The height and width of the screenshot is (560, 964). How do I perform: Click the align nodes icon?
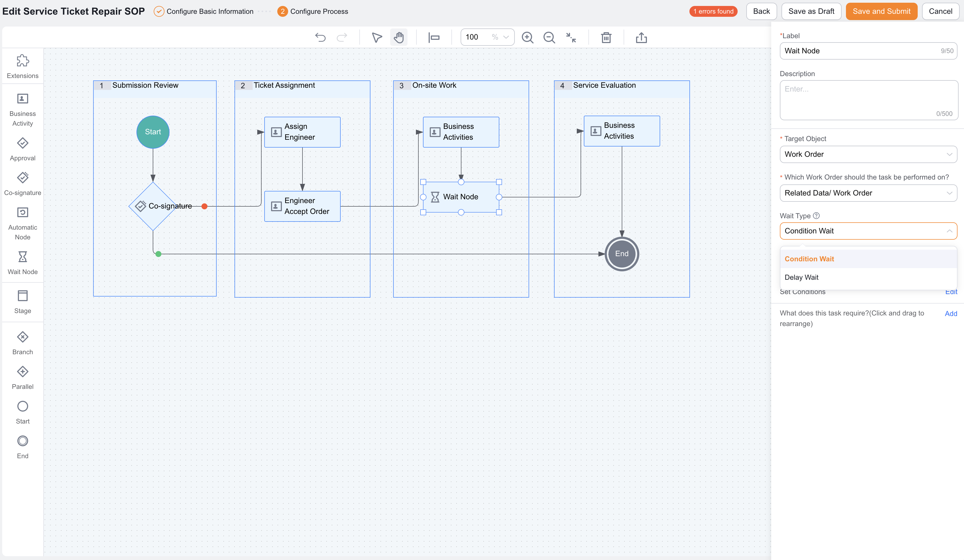(x=434, y=37)
